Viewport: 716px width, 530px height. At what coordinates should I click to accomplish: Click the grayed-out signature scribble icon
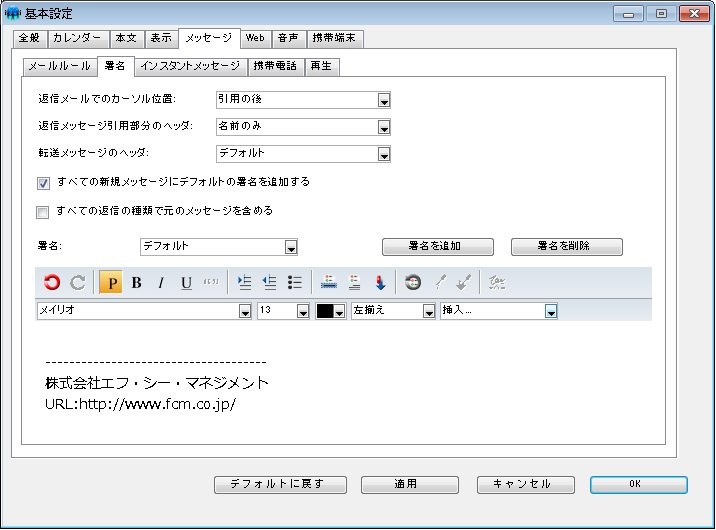point(497,283)
